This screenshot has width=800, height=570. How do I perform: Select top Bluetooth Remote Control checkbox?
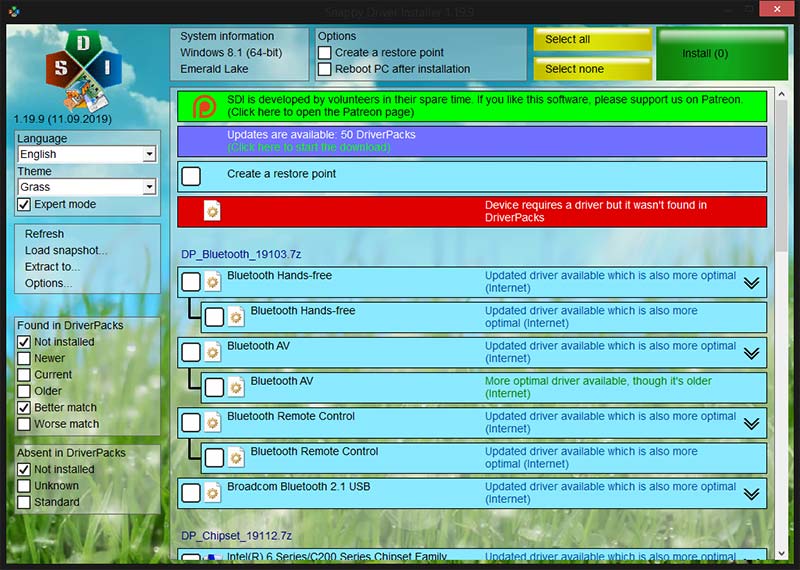click(191, 423)
